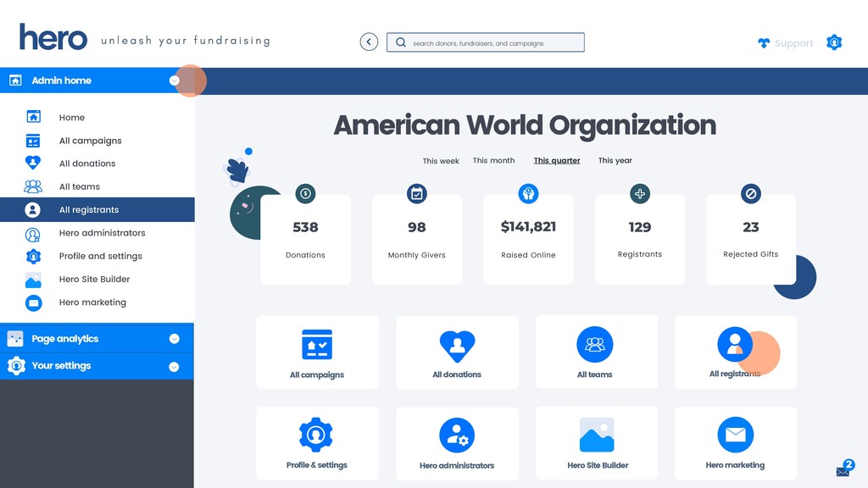
Task: Click the hero logo
Action: (53, 37)
